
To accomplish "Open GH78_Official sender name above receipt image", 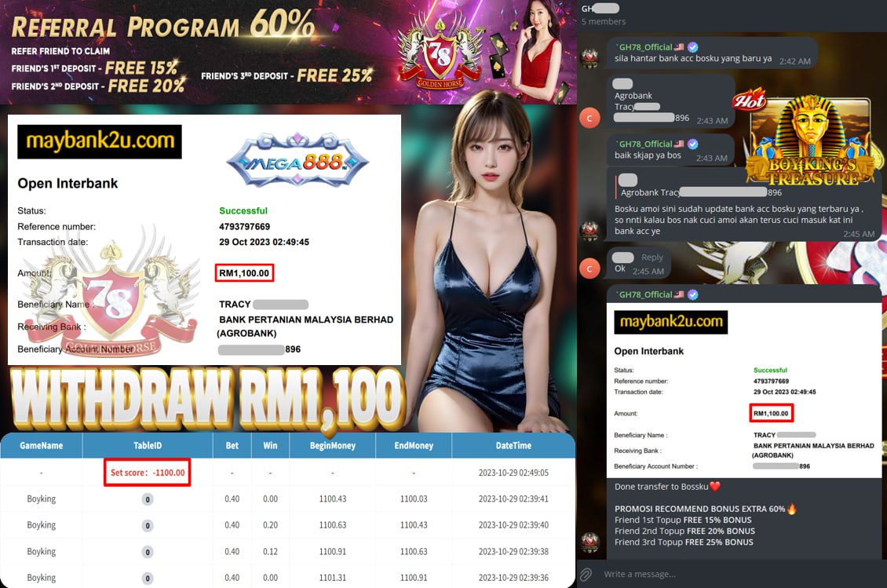I will [645, 295].
